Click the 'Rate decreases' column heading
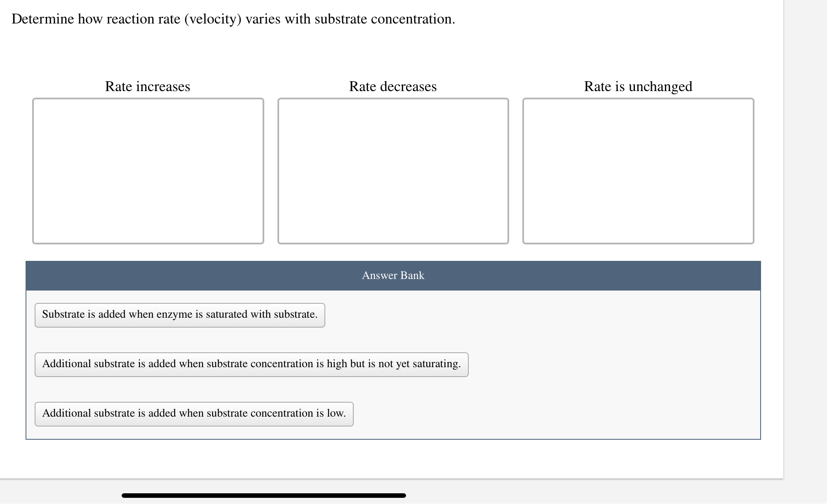 [392, 87]
